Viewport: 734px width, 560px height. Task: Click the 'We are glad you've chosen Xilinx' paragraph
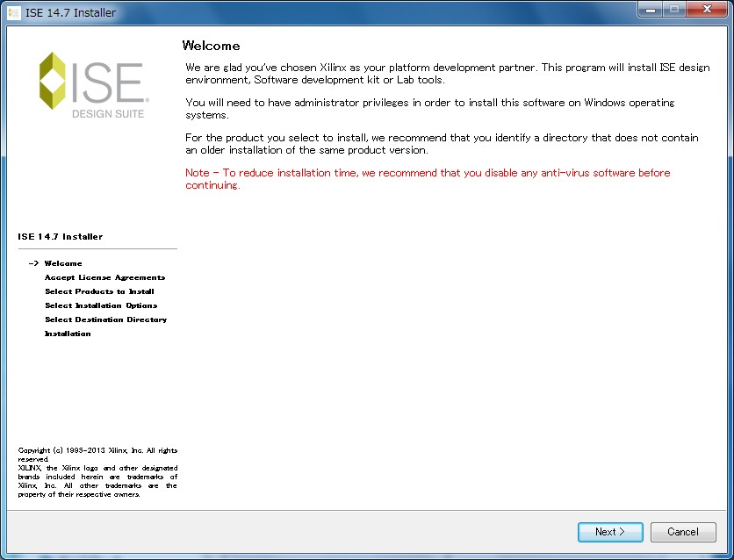click(x=448, y=74)
